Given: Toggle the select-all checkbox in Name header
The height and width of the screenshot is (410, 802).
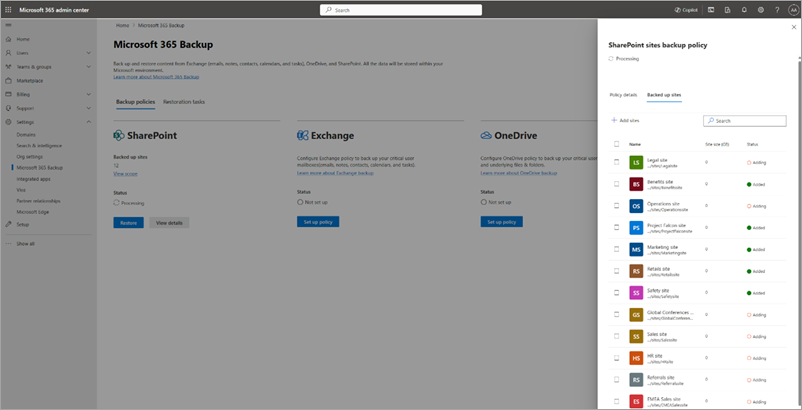Looking at the screenshot, I should click(616, 144).
